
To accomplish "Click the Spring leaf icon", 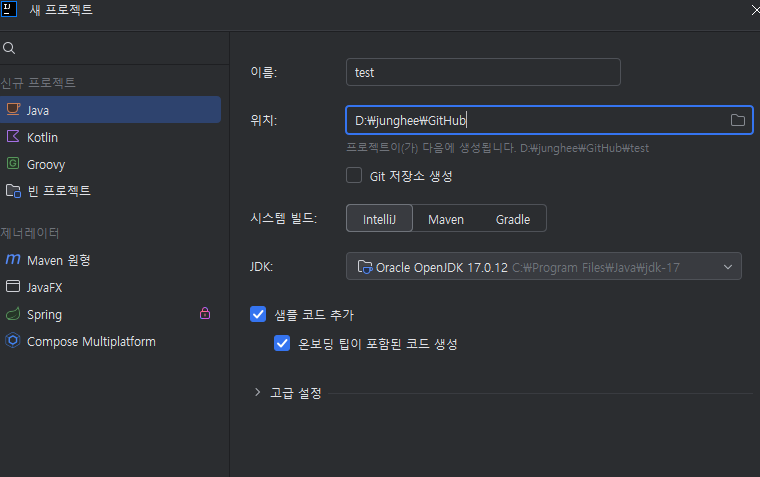I will coord(13,314).
